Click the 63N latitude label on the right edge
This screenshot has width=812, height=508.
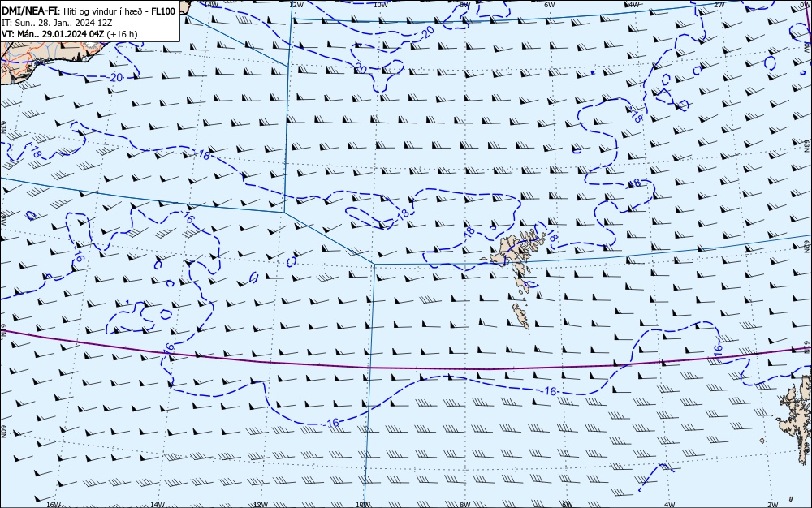pos(809,144)
